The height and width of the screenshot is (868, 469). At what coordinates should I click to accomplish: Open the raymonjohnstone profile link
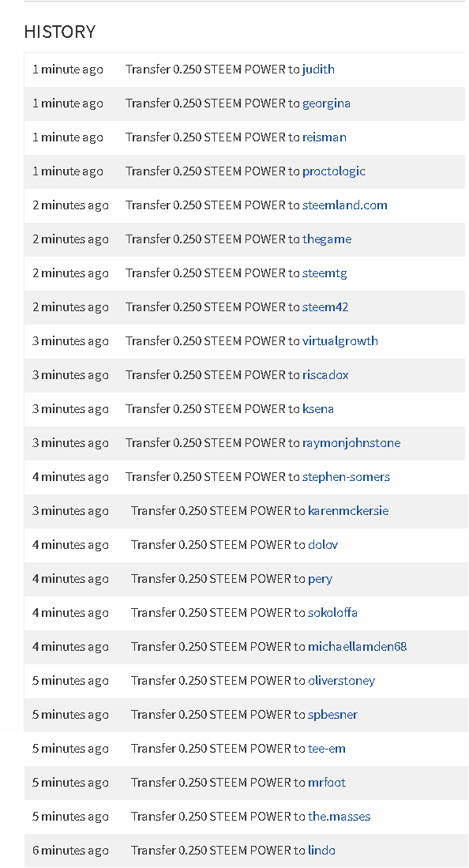point(351,443)
